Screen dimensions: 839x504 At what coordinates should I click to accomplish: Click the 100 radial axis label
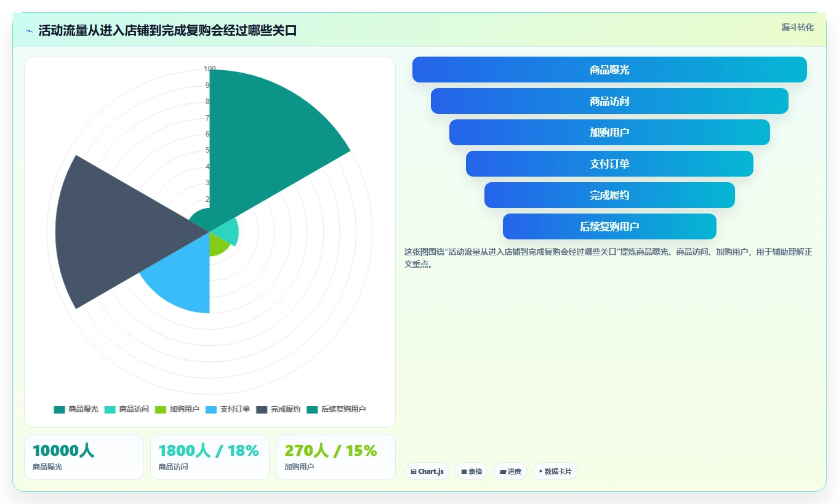point(210,69)
